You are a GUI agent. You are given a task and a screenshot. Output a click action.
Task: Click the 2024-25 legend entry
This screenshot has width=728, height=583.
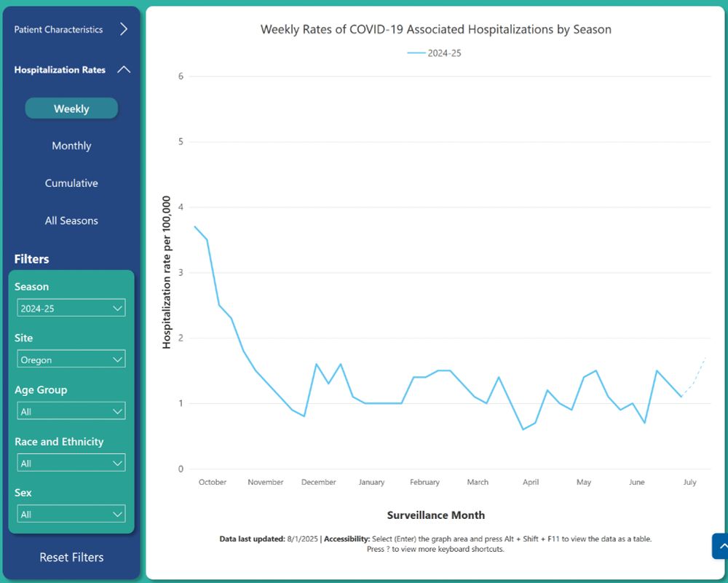pyautogui.click(x=435, y=53)
